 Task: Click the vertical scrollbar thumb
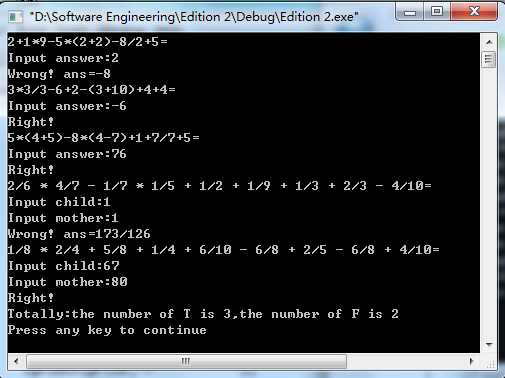489,60
